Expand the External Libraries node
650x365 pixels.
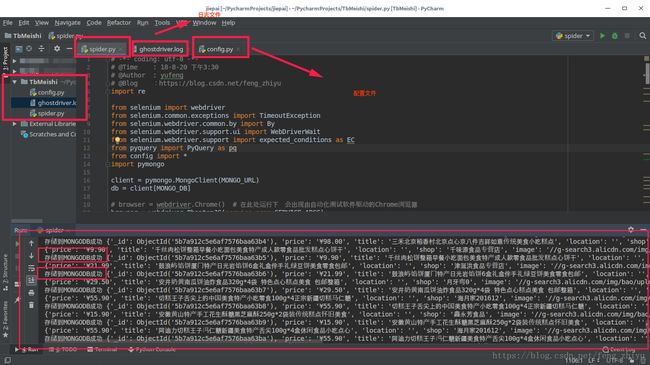coord(15,124)
